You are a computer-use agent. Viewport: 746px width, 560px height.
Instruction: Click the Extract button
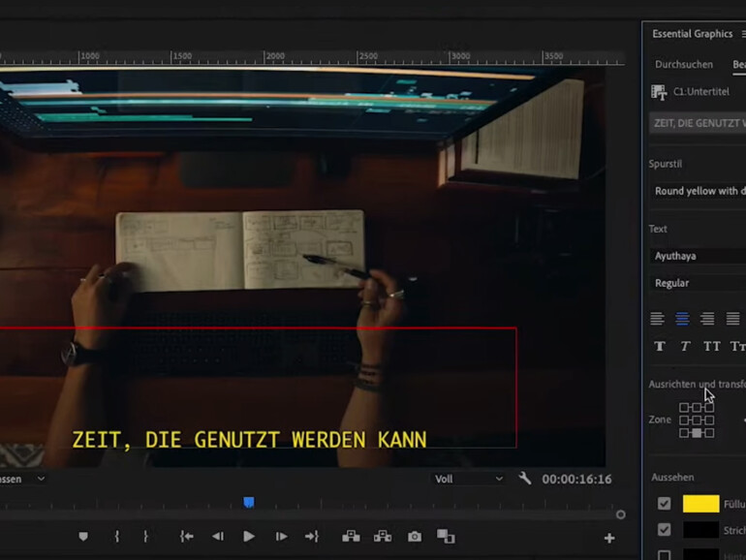click(383, 537)
